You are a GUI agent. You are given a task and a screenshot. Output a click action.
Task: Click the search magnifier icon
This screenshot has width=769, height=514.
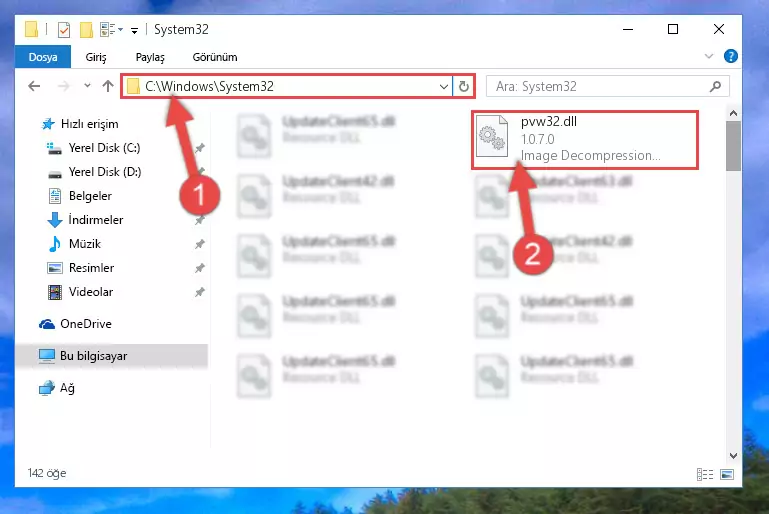click(716, 87)
